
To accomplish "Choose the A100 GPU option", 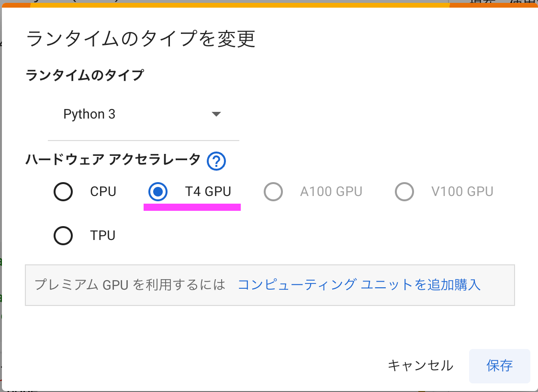I will click(x=273, y=191).
